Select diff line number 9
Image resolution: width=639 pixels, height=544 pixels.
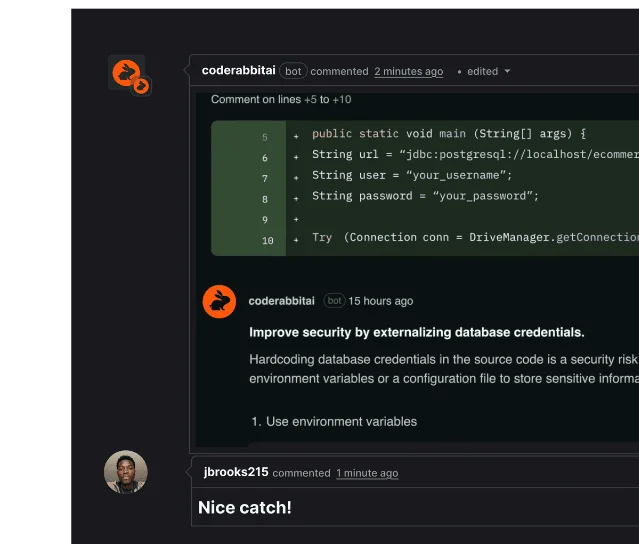pyautogui.click(x=265, y=220)
